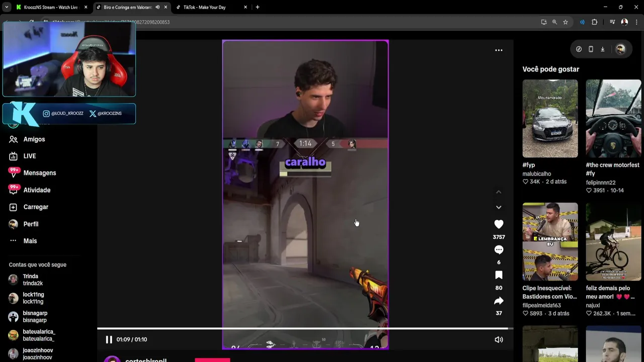Mute the video with the speaker icon
The height and width of the screenshot is (362, 644).
coord(499,339)
